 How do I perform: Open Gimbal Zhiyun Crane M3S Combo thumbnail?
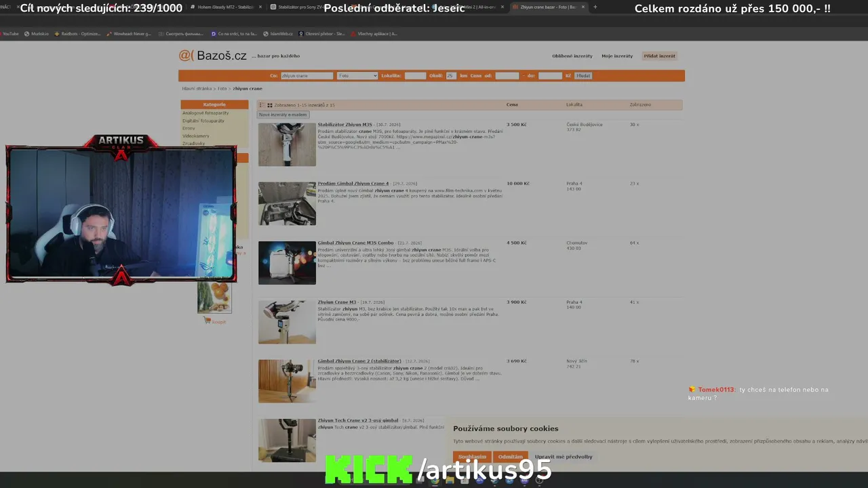click(x=287, y=263)
